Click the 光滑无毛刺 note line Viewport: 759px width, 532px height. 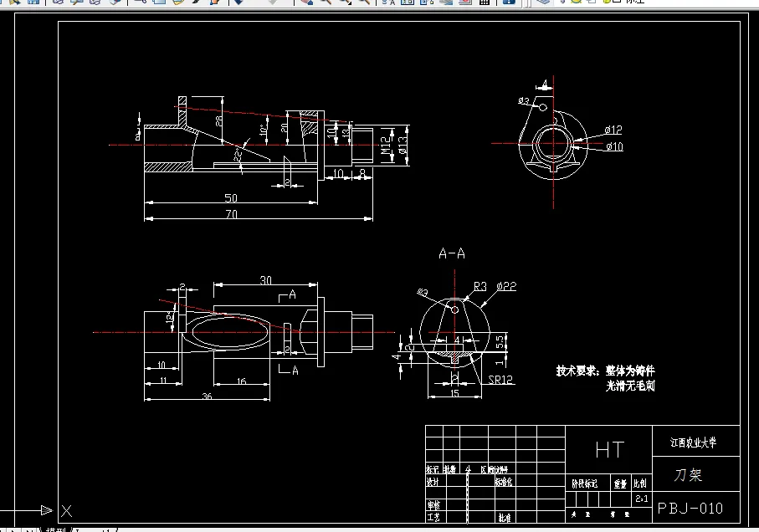[630, 386]
